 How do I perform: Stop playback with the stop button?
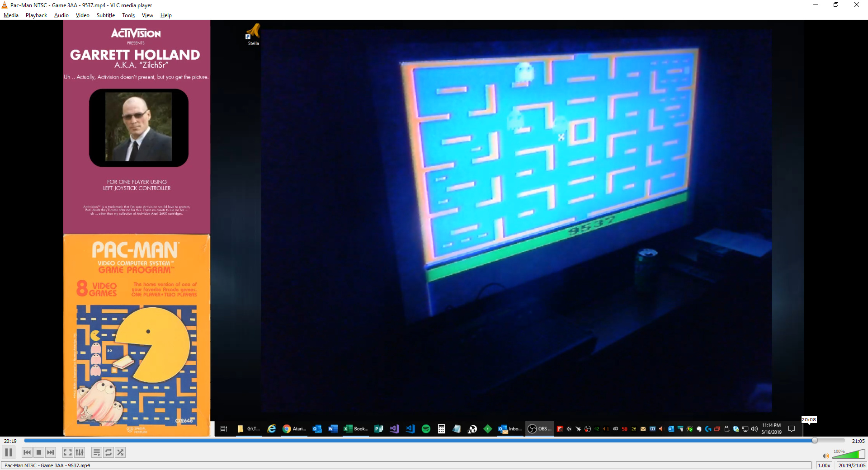pyautogui.click(x=39, y=452)
